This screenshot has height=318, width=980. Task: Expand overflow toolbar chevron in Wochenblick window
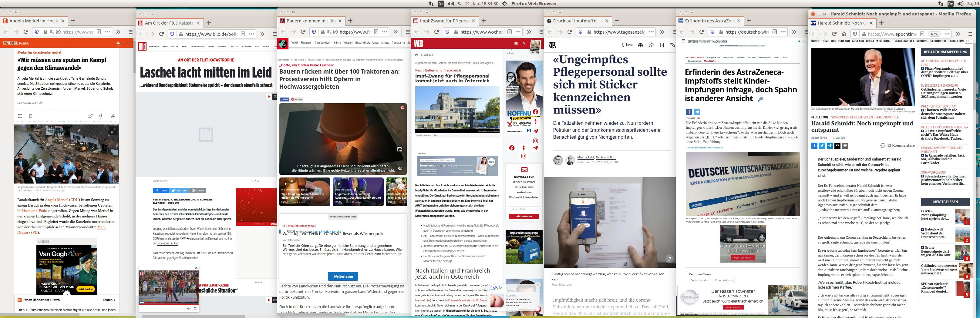click(529, 32)
